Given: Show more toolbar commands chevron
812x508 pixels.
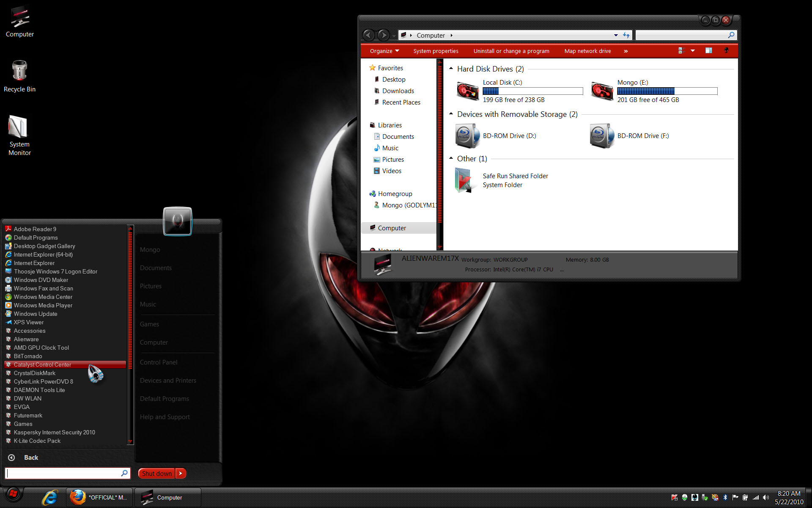Looking at the screenshot, I should 625,51.
